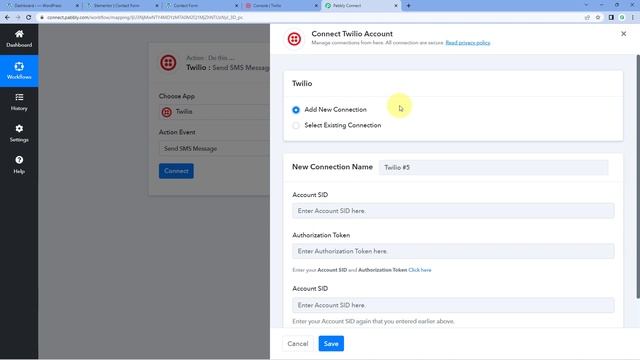Open a new browser tab
This screenshot has height=360, width=640.
[408, 6]
